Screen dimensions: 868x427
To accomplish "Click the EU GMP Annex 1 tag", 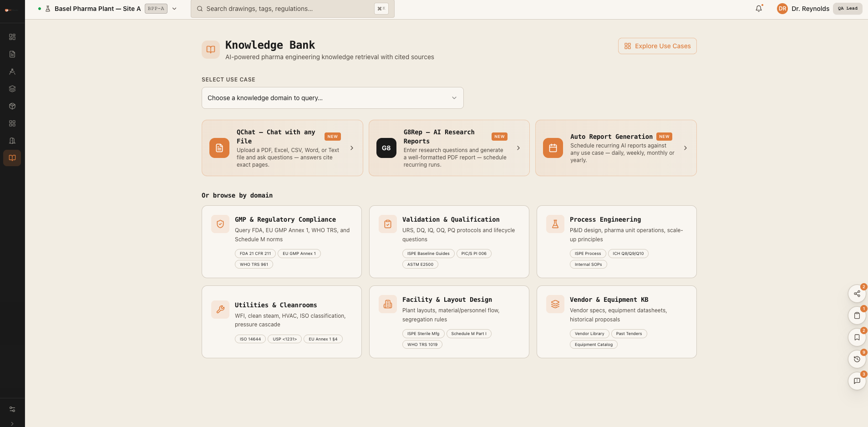I will pyautogui.click(x=299, y=254).
